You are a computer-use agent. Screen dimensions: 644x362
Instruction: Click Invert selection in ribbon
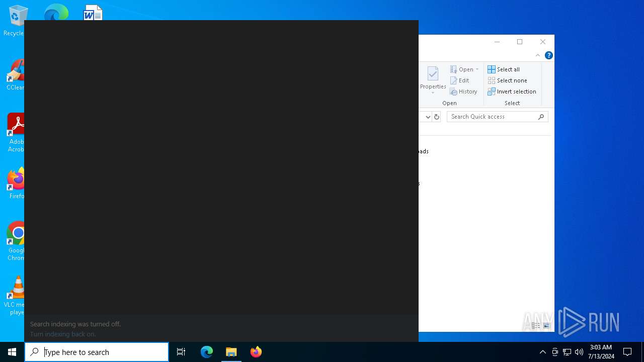512,92
